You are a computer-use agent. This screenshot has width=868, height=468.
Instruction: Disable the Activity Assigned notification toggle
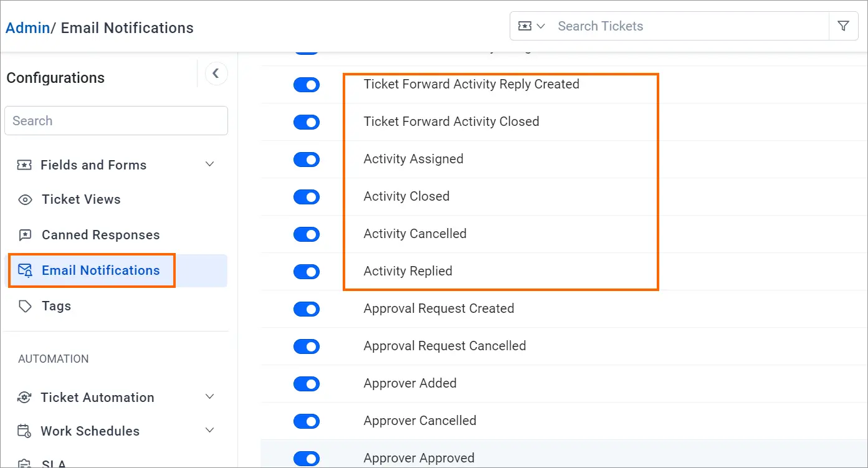coord(307,160)
